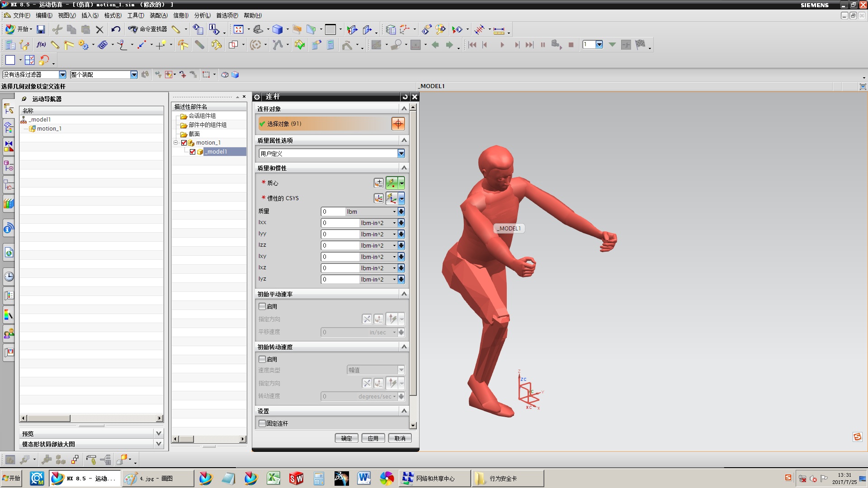Click the Cut scissors icon
The image size is (868, 488).
point(57,30)
